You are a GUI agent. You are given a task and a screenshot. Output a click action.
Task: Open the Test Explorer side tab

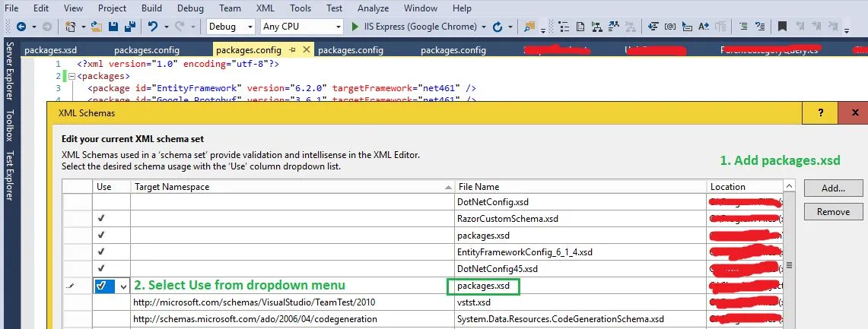[9, 175]
